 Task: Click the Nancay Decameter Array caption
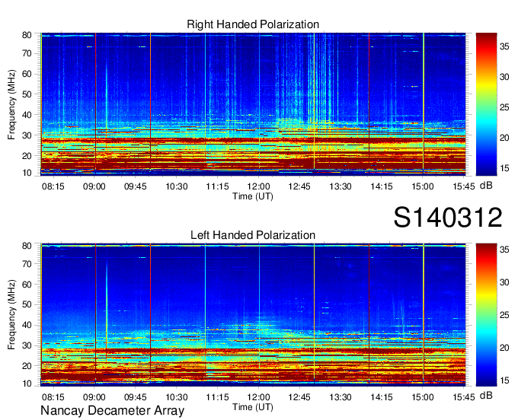point(112,411)
